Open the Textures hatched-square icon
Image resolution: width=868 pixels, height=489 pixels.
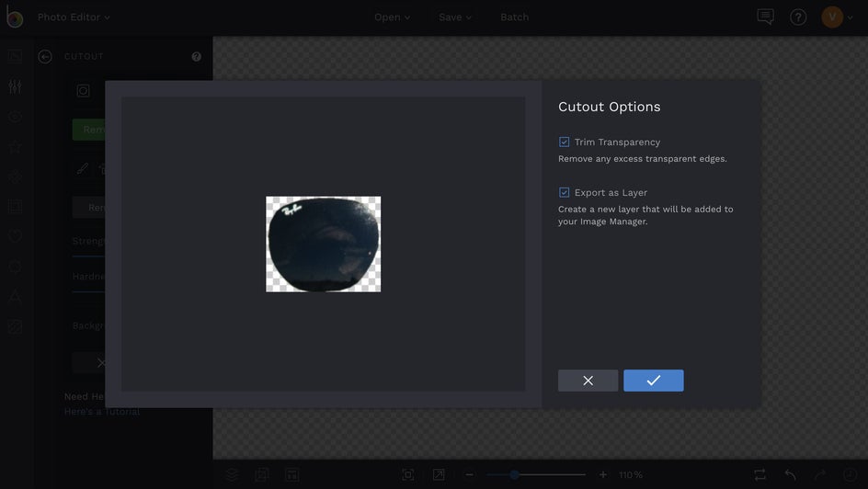click(x=15, y=326)
